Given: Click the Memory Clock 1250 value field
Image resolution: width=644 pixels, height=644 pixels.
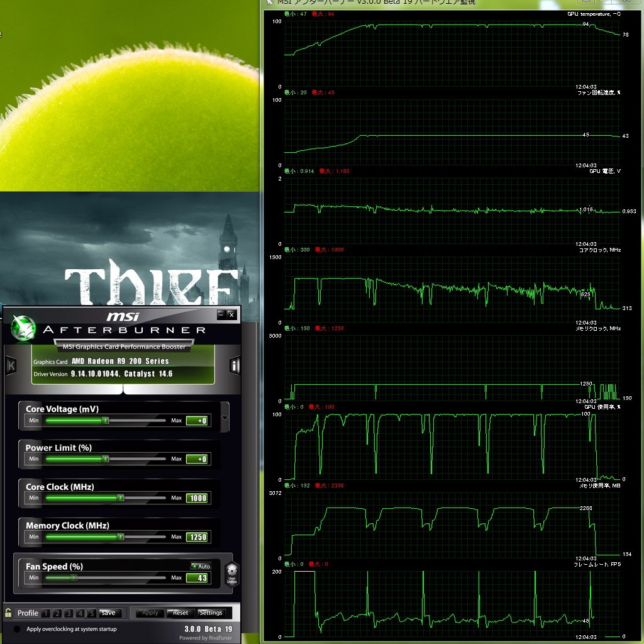Looking at the screenshot, I should [x=197, y=537].
